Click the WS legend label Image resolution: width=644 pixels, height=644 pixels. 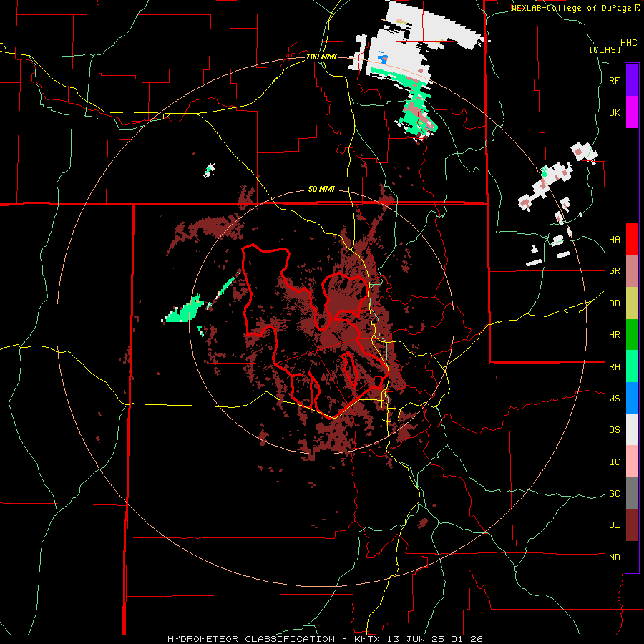(x=614, y=398)
